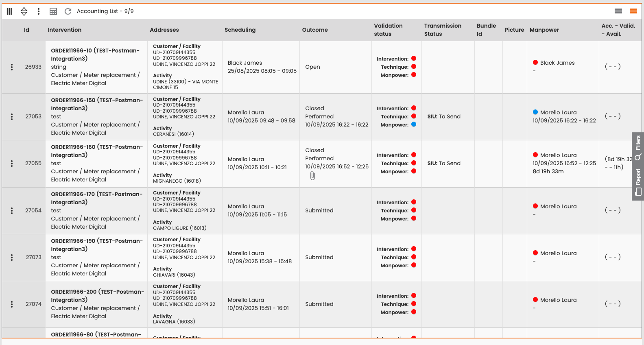This screenshot has height=345, width=644.
Task: Open row menu for intervention 27055
Action: pyautogui.click(x=12, y=164)
